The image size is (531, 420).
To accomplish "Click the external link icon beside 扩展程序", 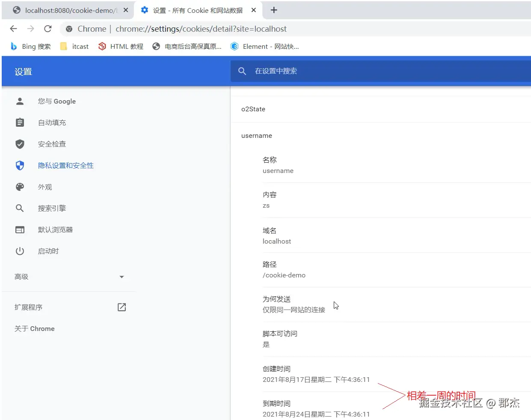I will pos(122,307).
